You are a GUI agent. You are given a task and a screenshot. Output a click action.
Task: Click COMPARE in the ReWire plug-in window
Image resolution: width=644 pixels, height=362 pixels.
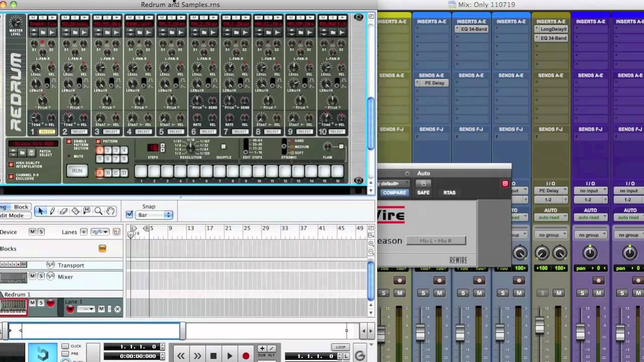pos(394,193)
